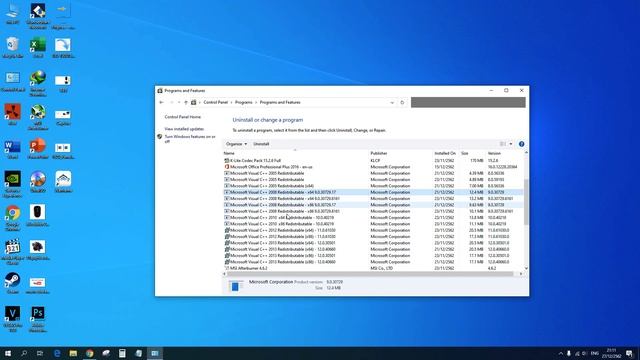Select Visual C++ 2010 x64 Redistributable row
This screenshot has width=640, height=360.
pyautogui.click(x=373, y=218)
